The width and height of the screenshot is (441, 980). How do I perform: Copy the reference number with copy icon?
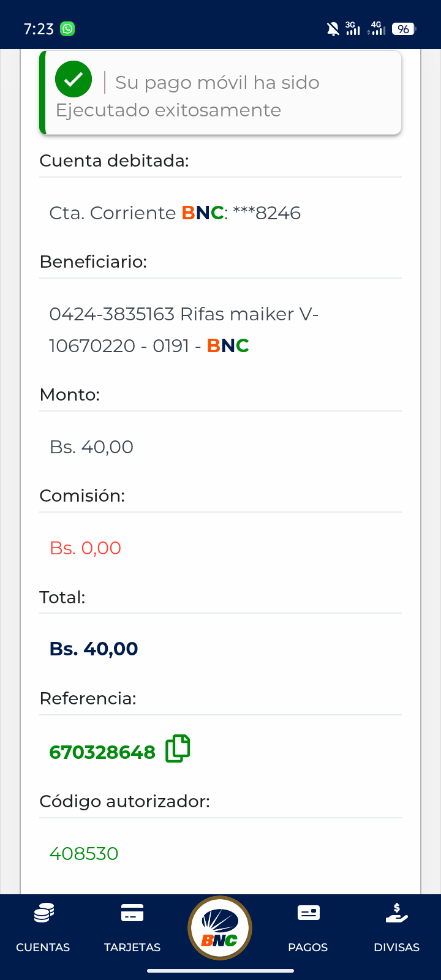pos(178,748)
